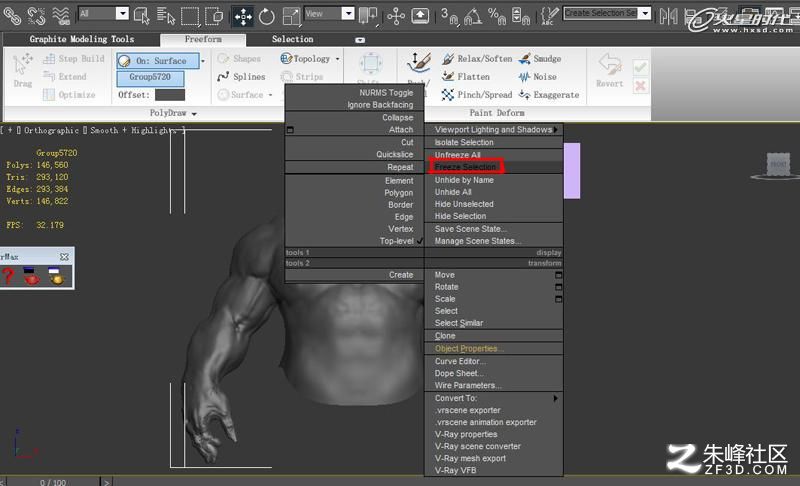Click the Mirror tool icon
Viewport: 800px width, 486px height.
pyautogui.click(x=668, y=16)
